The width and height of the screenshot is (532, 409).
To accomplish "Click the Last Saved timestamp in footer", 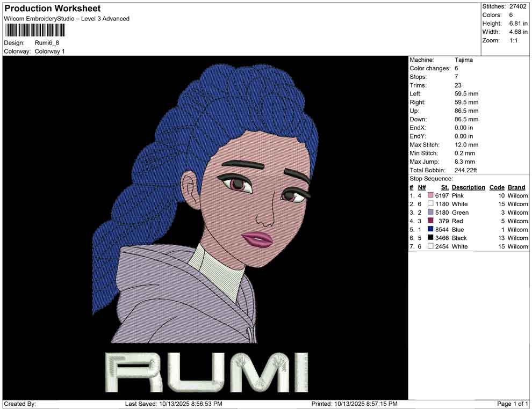I will 173,404.
